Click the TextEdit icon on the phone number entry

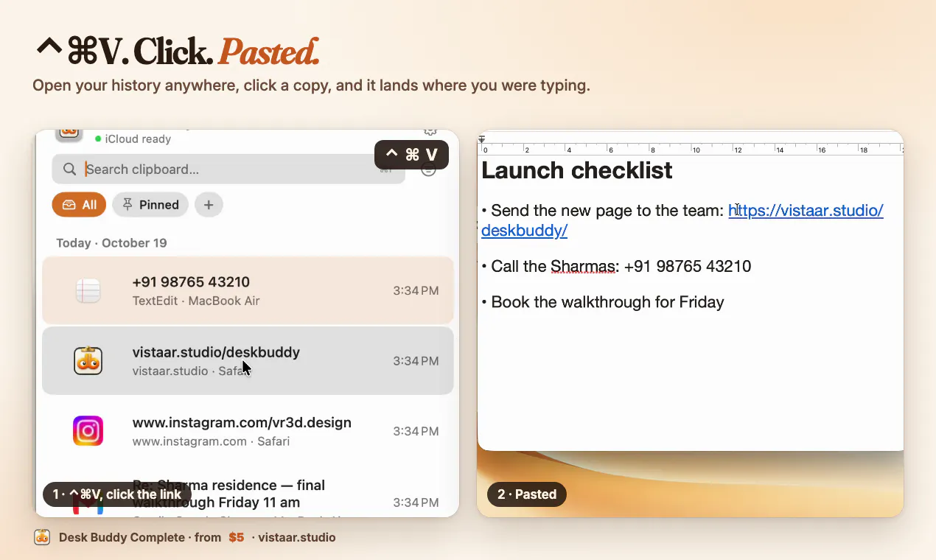pyautogui.click(x=88, y=291)
